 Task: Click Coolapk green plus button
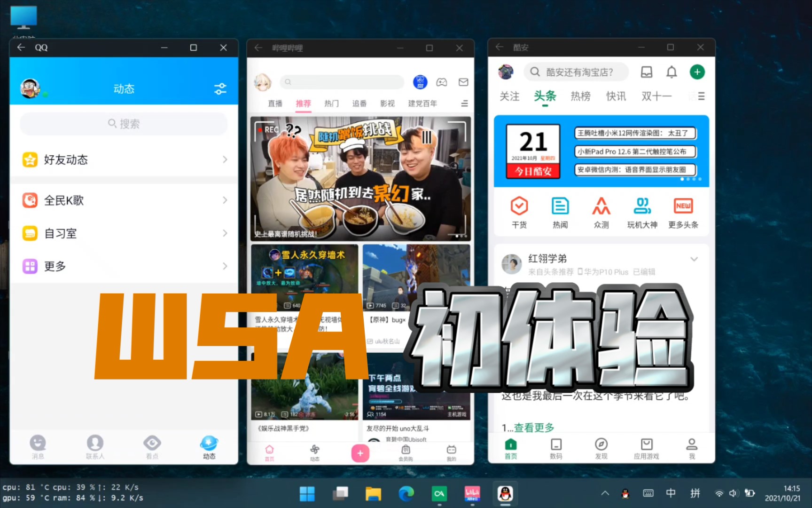697,72
